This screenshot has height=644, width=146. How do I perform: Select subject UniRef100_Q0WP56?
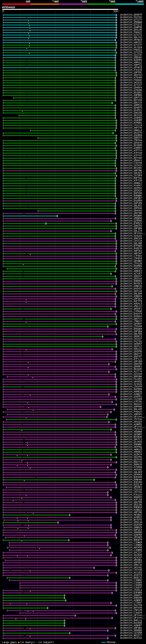131,27
